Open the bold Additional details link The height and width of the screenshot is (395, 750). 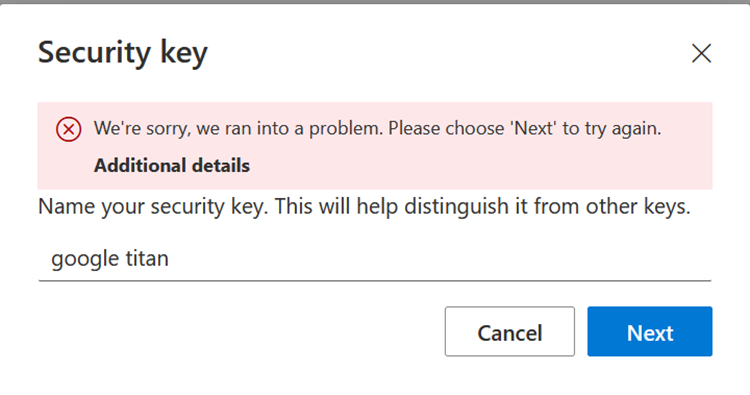pos(172,165)
